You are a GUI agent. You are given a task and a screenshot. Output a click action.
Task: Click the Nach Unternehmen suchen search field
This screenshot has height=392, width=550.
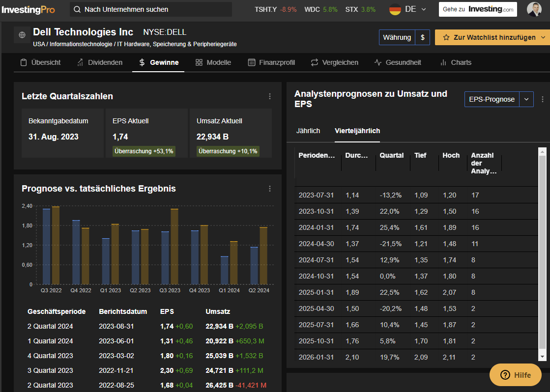point(151,9)
